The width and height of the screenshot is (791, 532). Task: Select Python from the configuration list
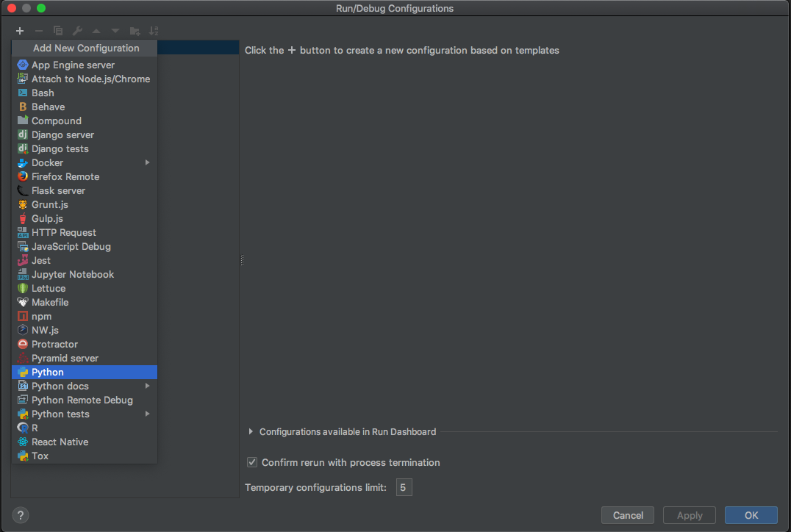(x=48, y=372)
